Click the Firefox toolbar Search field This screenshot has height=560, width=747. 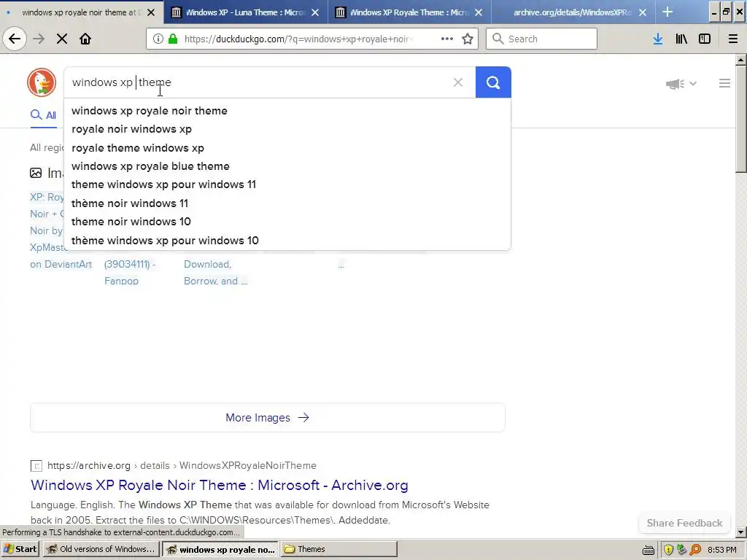tap(541, 39)
